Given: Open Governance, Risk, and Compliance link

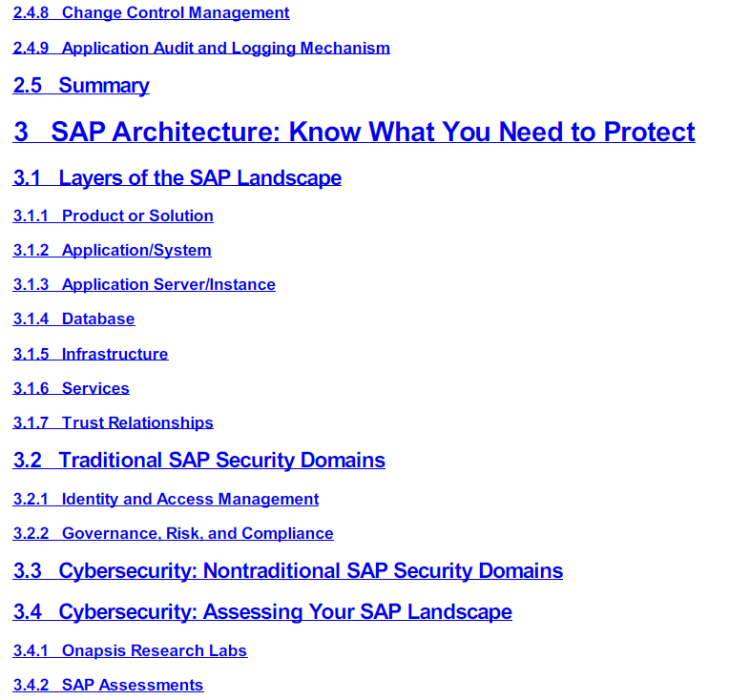Looking at the screenshot, I should [198, 533].
